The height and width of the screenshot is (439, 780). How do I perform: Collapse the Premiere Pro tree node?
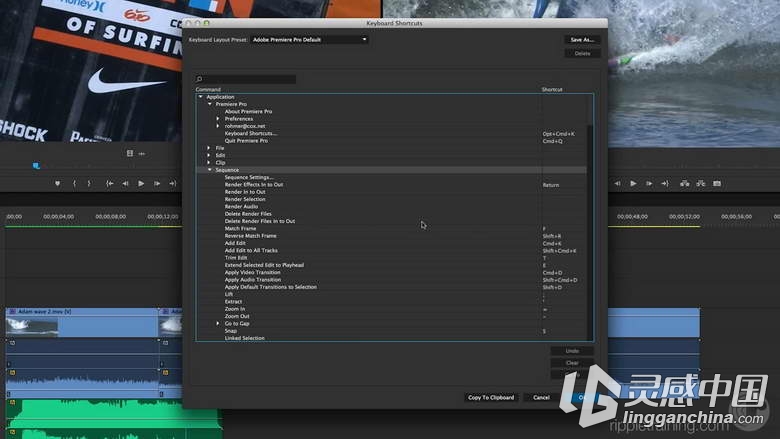[x=210, y=104]
